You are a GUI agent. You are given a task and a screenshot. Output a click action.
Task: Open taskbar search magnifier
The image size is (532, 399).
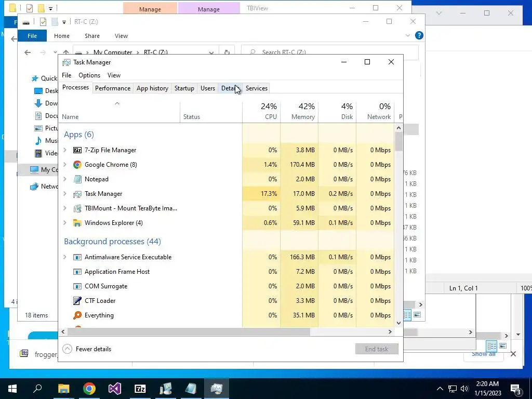pos(37,389)
